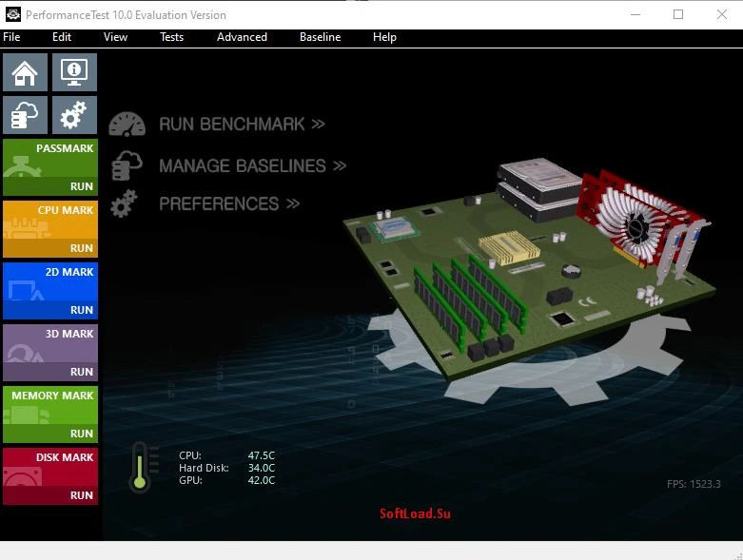Image resolution: width=743 pixels, height=560 pixels.
Task: Click the cloud database icon beside Manage Baselines
Action: coord(127,165)
